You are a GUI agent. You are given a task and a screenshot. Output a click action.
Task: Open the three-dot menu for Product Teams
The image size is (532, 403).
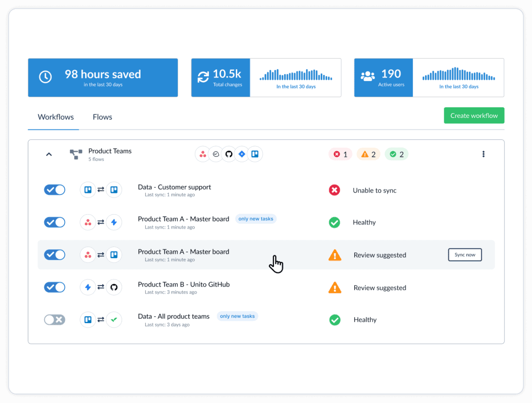tap(483, 154)
